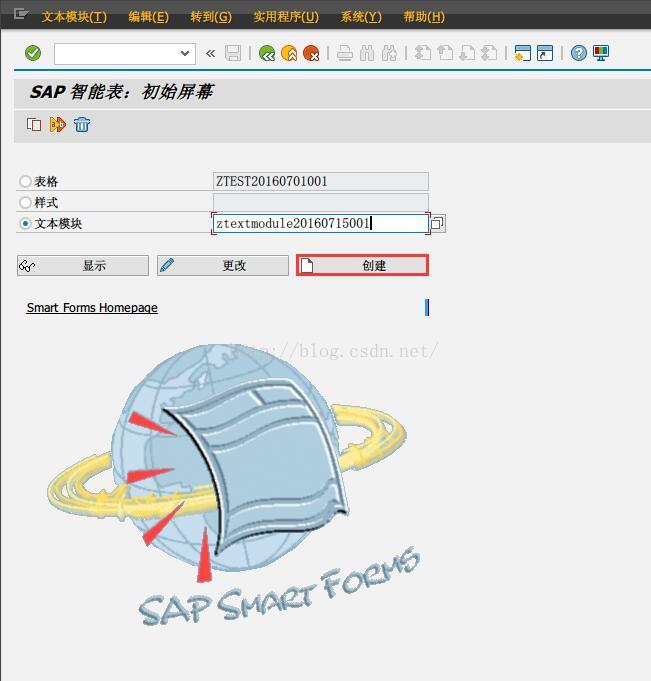
Task: Open the 转到(G) menu
Action: click(211, 17)
